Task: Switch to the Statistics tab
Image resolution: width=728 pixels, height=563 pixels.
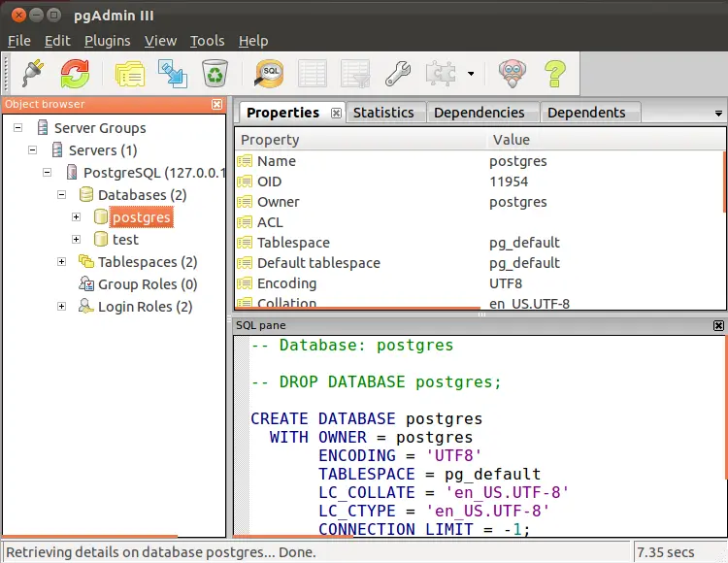Action: [x=383, y=113]
